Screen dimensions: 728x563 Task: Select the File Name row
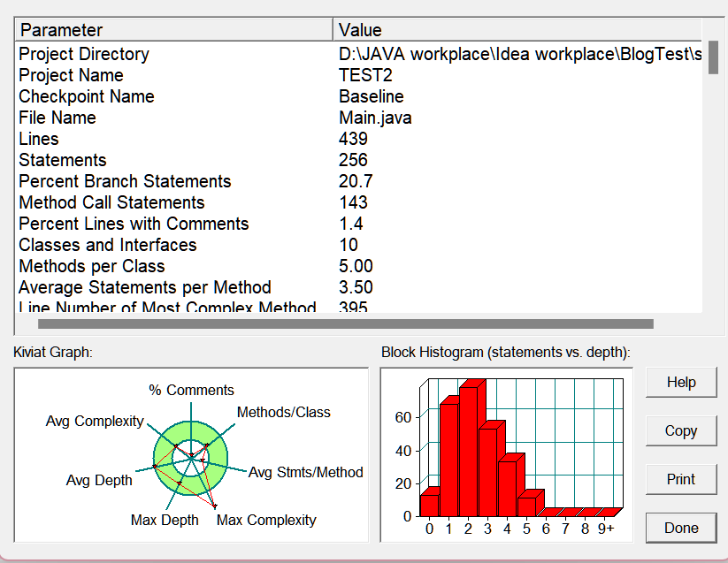(359, 118)
